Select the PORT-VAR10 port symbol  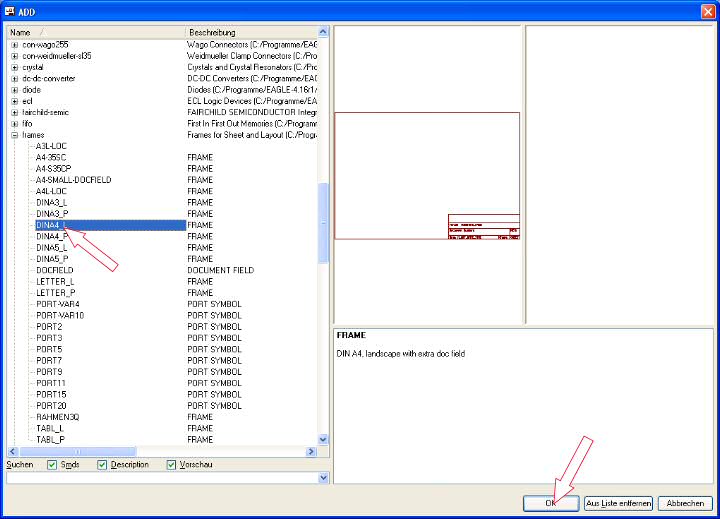point(60,315)
